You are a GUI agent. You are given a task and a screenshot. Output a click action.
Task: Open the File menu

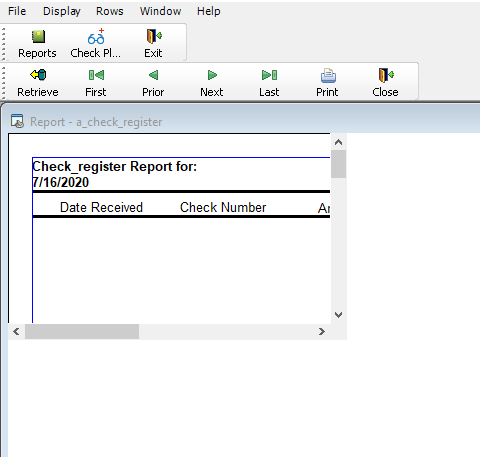(17, 11)
